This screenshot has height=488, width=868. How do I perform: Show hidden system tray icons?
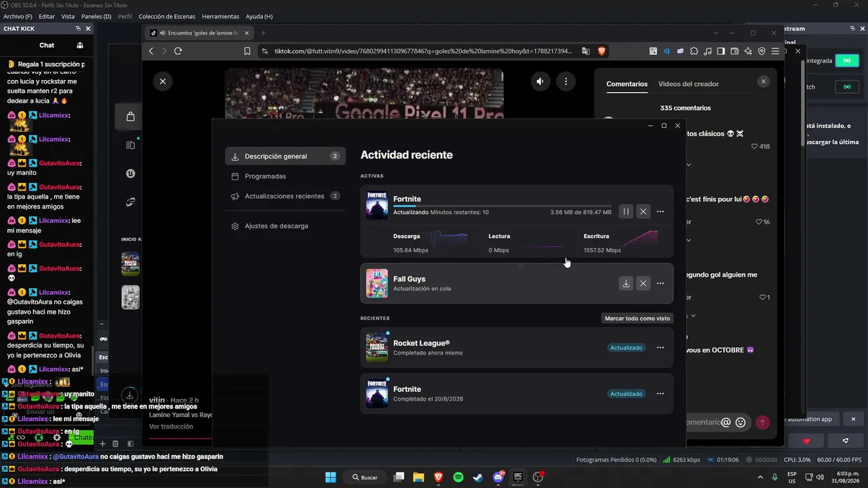759,477
